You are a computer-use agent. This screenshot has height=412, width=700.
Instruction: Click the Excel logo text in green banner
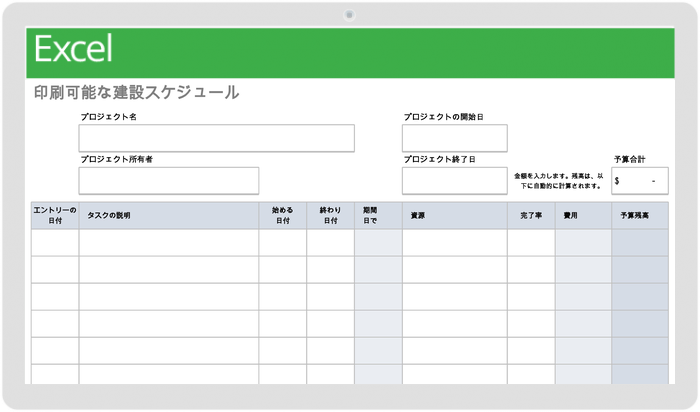pyautogui.click(x=73, y=49)
